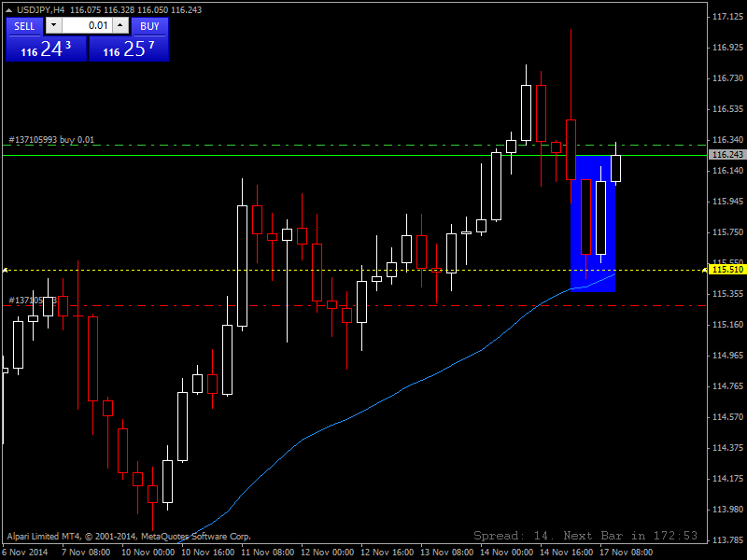
Task: Click the 114.965 price scale label
Action: [x=727, y=356]
